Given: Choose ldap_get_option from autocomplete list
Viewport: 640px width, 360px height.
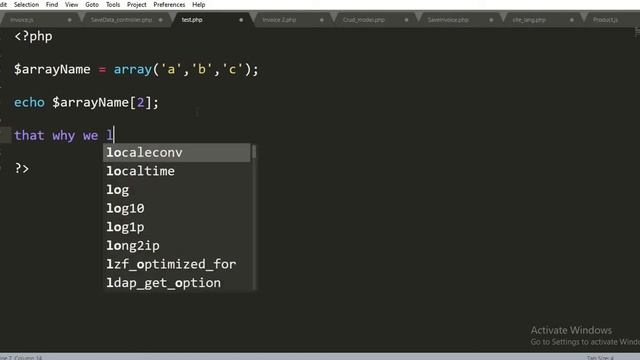Looking at the screenshot, I should click(177, 283).
